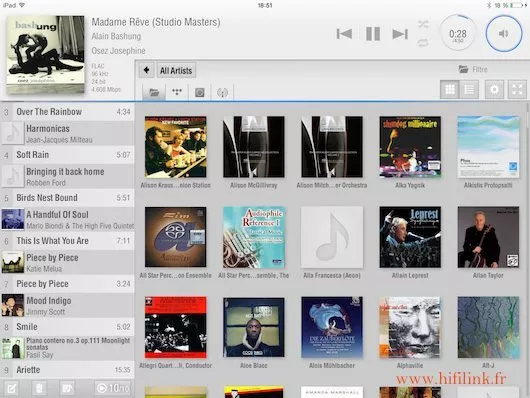Skip to the previous track
Screen dimensions: 530x398
pos(344,34)
